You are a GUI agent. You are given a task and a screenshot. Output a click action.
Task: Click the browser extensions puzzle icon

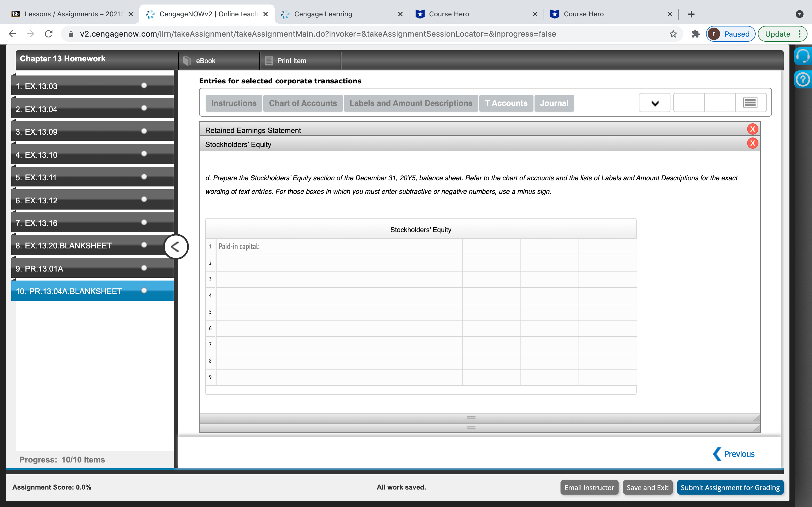coord(696,34)
